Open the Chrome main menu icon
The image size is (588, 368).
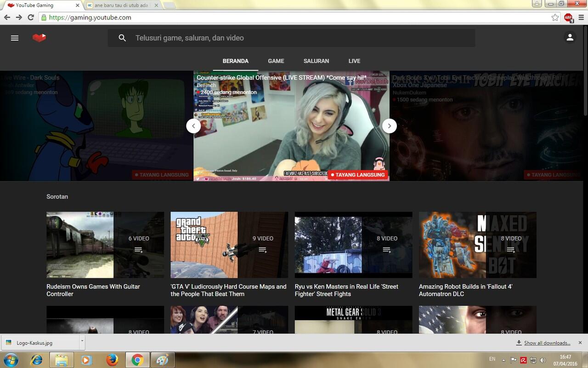[x=581, y=17]
